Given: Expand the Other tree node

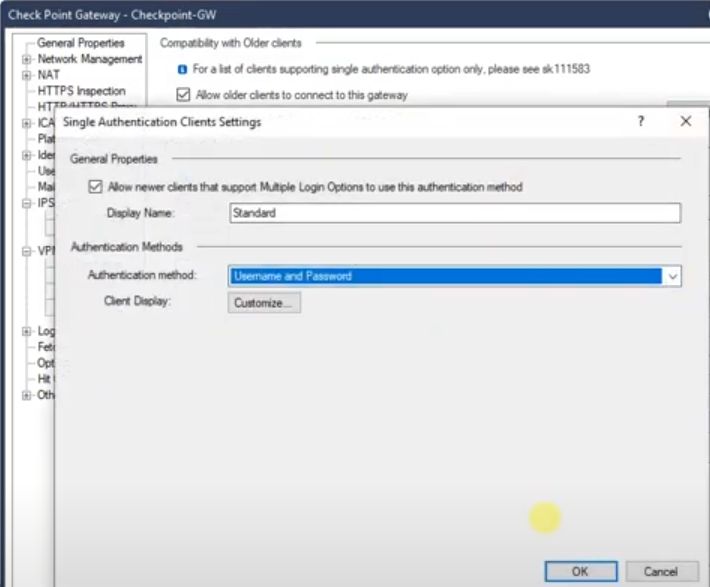Looking at the screenshot, I should (x=27, y=395).
